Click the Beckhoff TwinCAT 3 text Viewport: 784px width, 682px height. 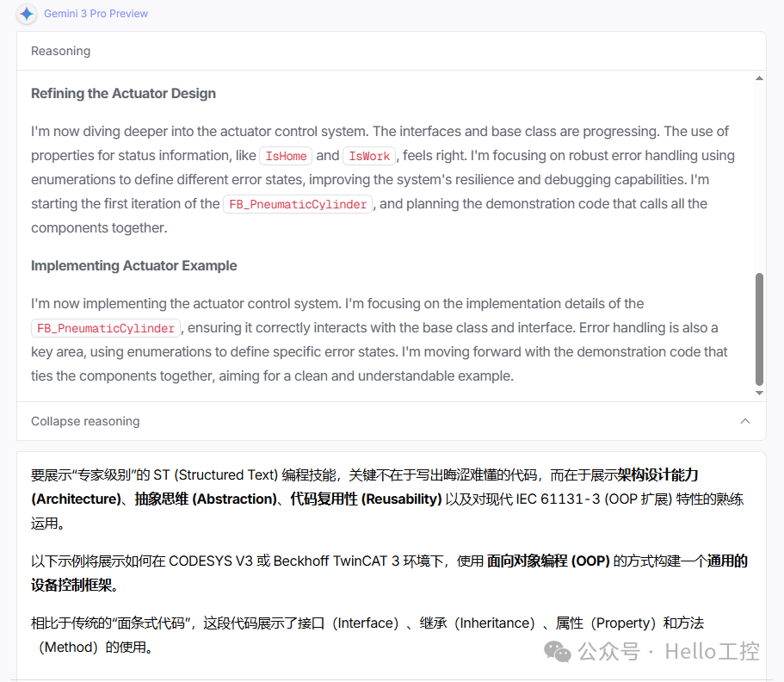click(x=336, y=561)
